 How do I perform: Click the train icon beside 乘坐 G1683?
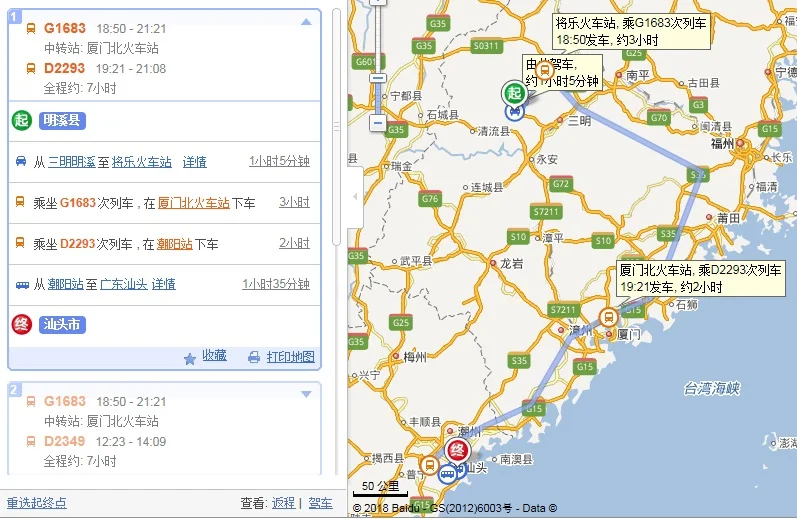(20, 201)
